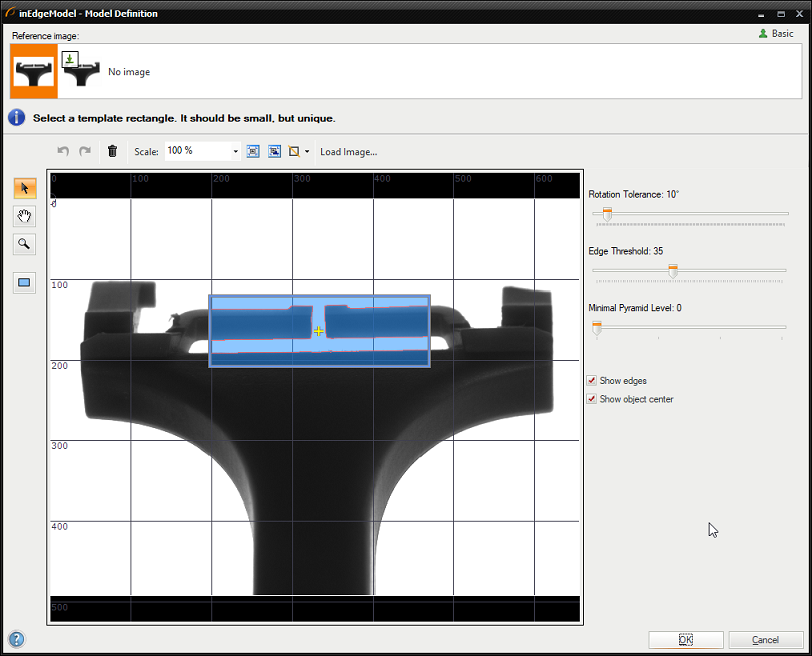Screen dimensions: 812x656
Task: Click the redo arrow icon
Action: tap(85, 151)
